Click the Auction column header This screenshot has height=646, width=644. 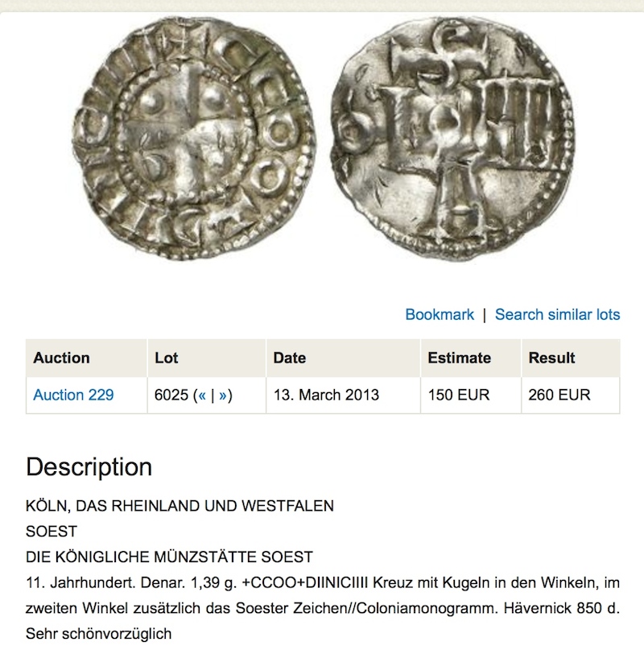(x=86, y=358)
